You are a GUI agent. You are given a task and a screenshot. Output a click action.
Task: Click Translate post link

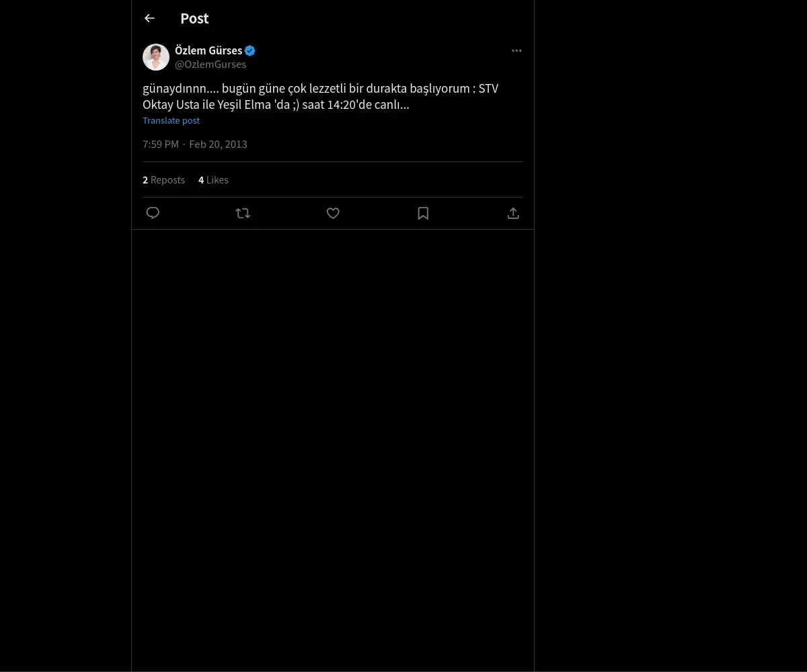pos(171,121)
